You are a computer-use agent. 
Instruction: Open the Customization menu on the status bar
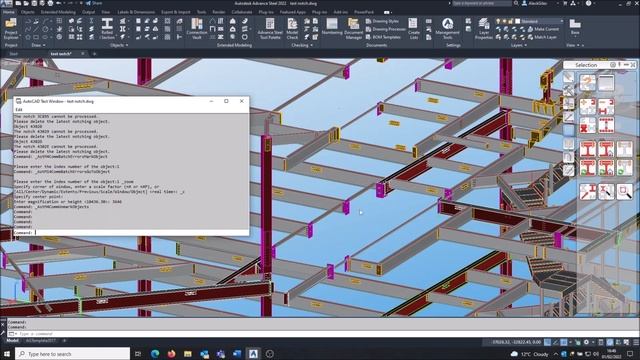636,342
